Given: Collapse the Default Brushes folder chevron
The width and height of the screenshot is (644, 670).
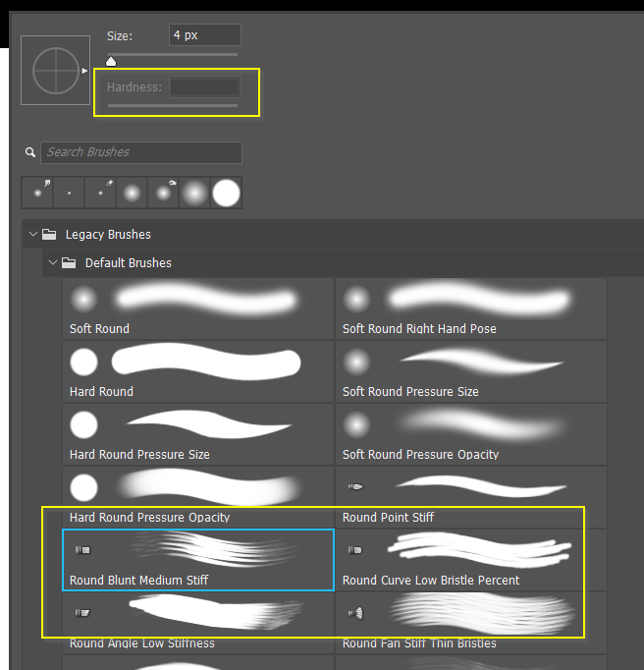Looking at the screenshot, I should pos(53,262).
